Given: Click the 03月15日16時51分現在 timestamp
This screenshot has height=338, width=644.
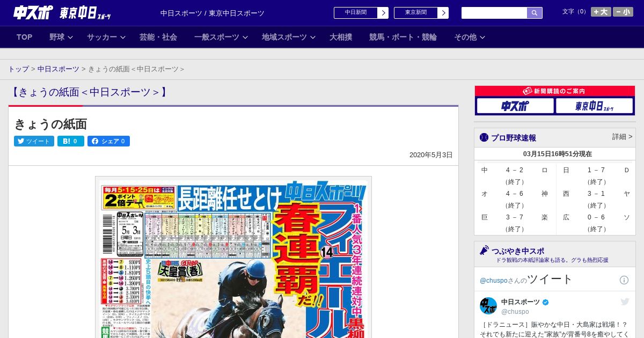Looking at the screenshot, I should [558, 154].
